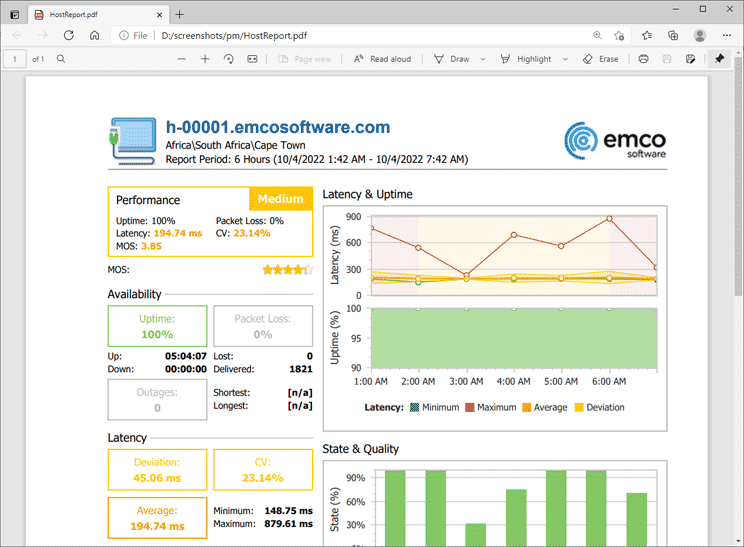
Task: Open a new browser tab
Action: (x=180, y=14)
